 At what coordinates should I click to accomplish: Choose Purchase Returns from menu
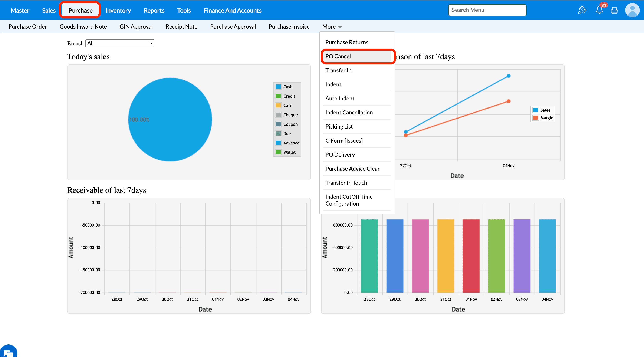pyautogui.click(x=347, y=42)
